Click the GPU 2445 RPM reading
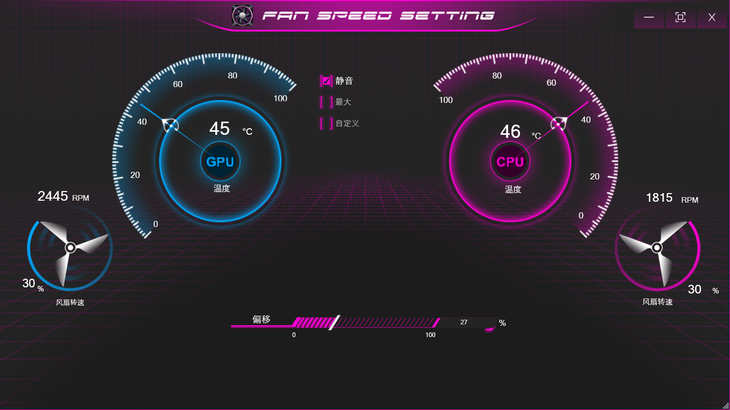Viewport: 730px width, 410px height. (x=53, y=197)
